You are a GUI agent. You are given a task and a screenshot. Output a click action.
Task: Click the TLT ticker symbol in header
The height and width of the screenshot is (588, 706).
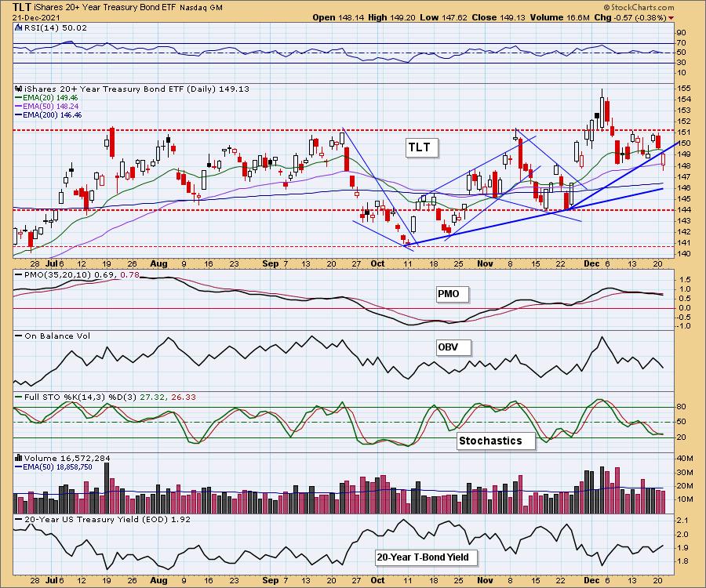pos(21,7)
